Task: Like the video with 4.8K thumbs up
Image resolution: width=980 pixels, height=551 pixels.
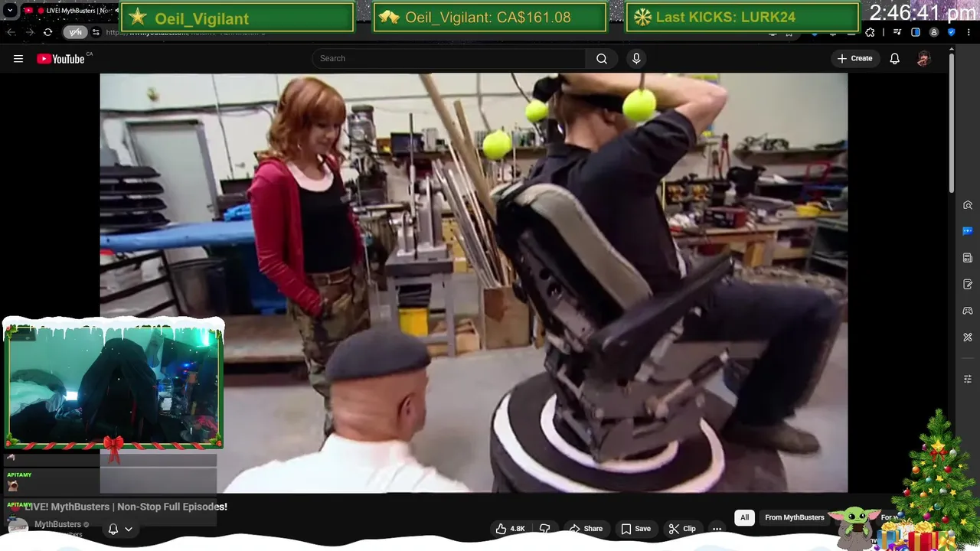Action: [x=510, y=529]
